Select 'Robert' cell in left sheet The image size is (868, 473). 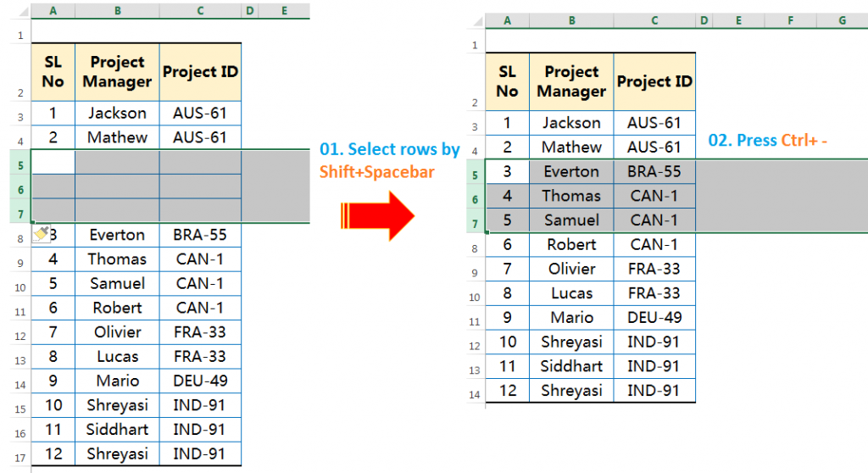point(117,308)
